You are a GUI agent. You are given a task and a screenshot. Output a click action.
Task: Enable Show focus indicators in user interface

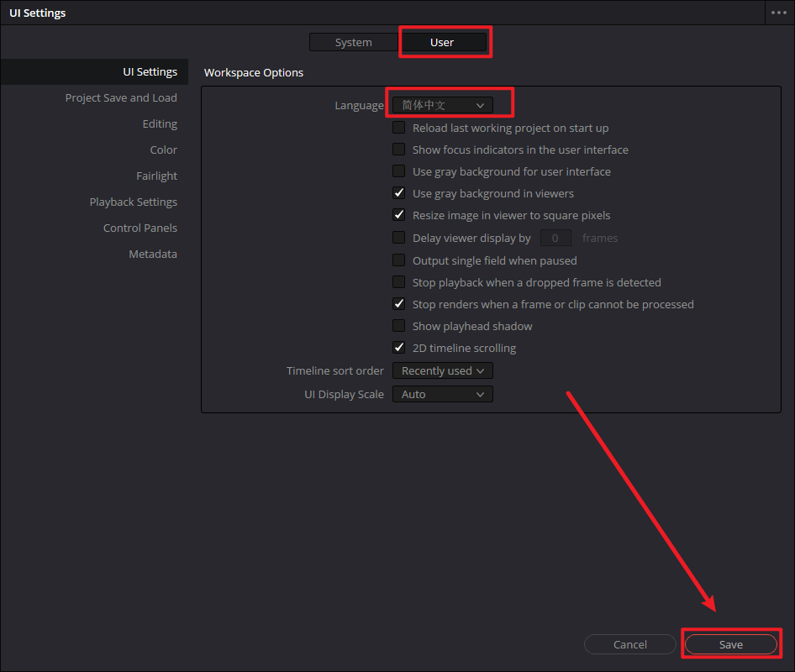[399, 150]
